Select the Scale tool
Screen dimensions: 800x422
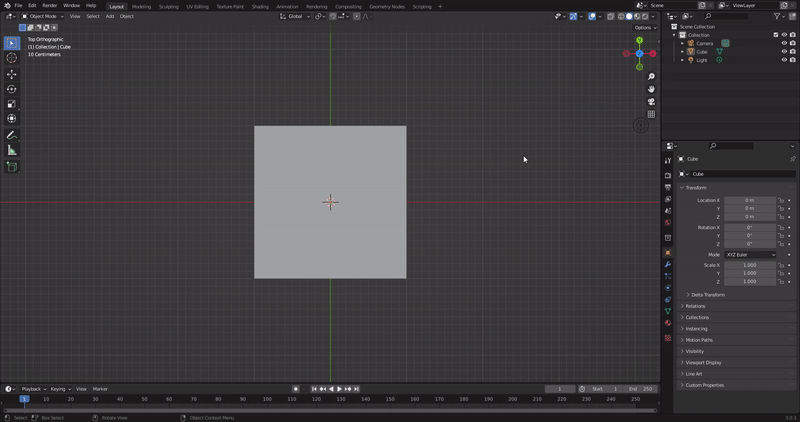tap(12, 104)
